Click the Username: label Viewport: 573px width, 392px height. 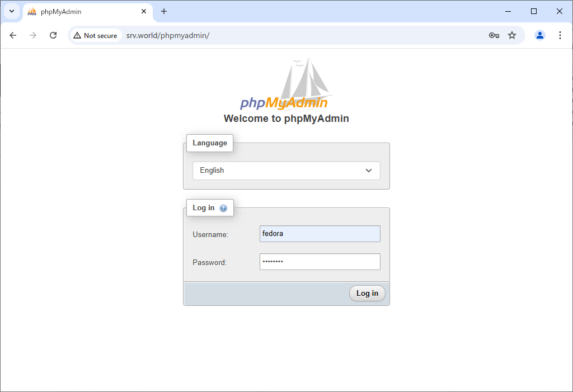coord(210,234)
